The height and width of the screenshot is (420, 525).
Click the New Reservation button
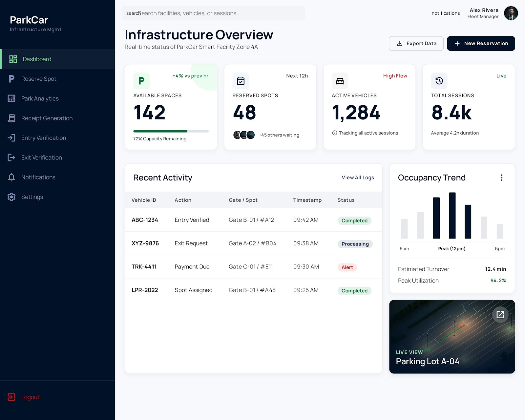(481, 43)
